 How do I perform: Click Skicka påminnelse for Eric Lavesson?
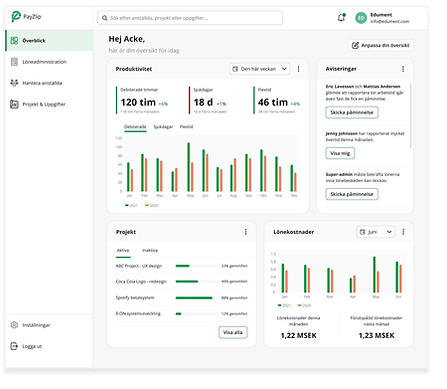click(x=352, y=112)
